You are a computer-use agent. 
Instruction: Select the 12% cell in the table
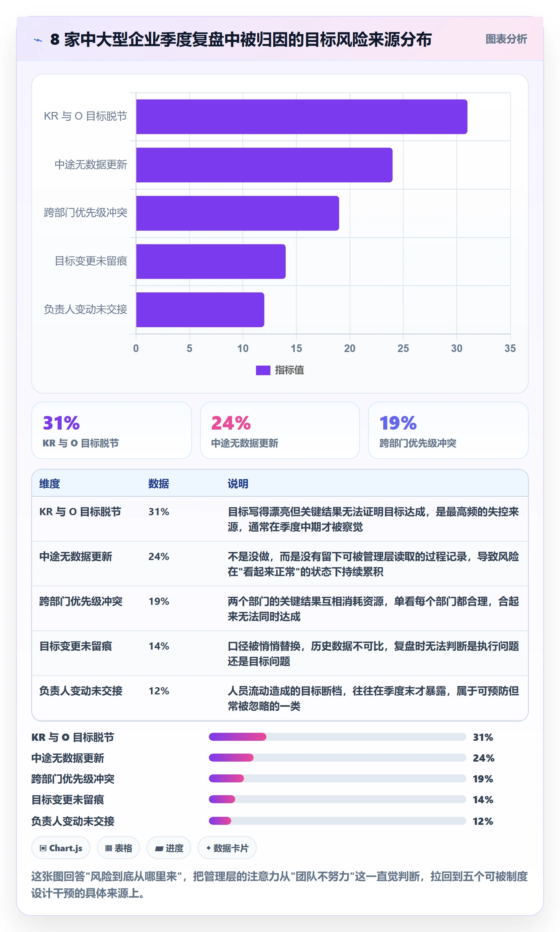tap(159, 691)
